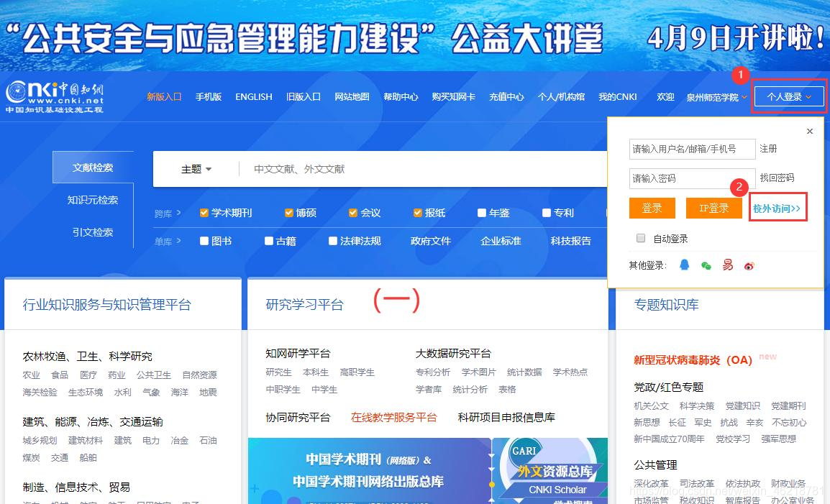Open 旧版入口 link
The height and width of the screenshot is (504, 830).
(x=304, y=97)
